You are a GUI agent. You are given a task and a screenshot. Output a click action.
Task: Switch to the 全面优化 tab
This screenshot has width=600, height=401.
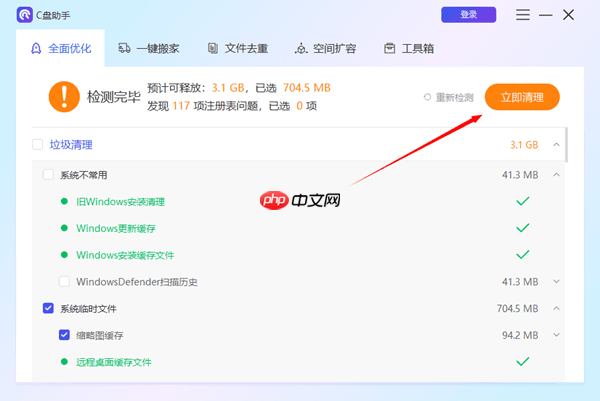[60, 49]
